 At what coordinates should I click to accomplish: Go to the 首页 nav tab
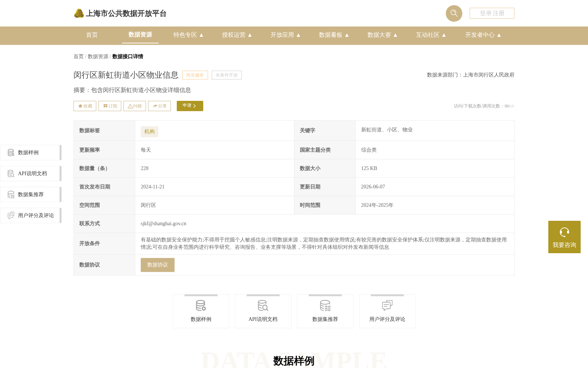coord(92,35)
